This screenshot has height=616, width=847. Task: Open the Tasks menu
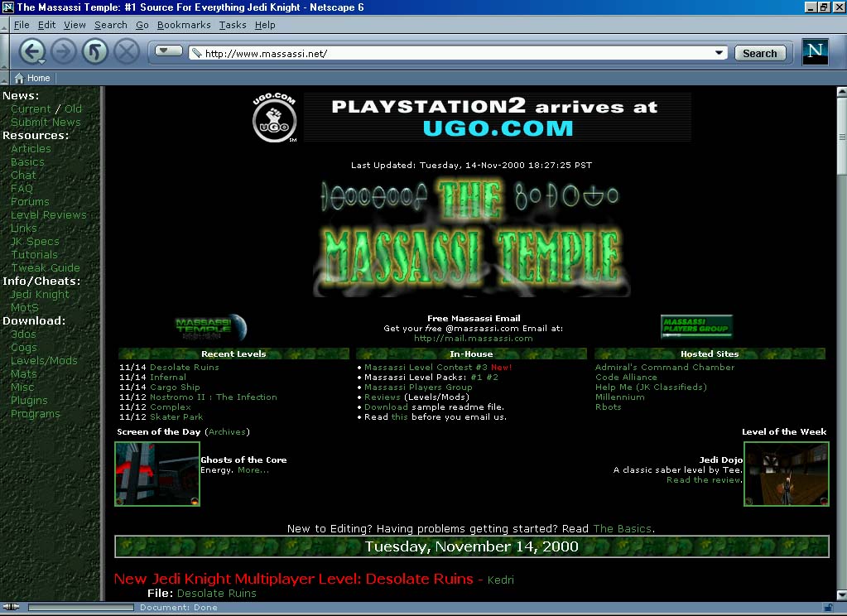pos(233,25)
